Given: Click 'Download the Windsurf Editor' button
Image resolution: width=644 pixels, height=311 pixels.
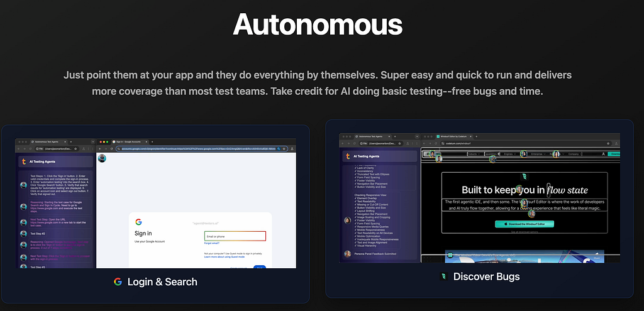Looking at the screenshot, I should [525, 224].
